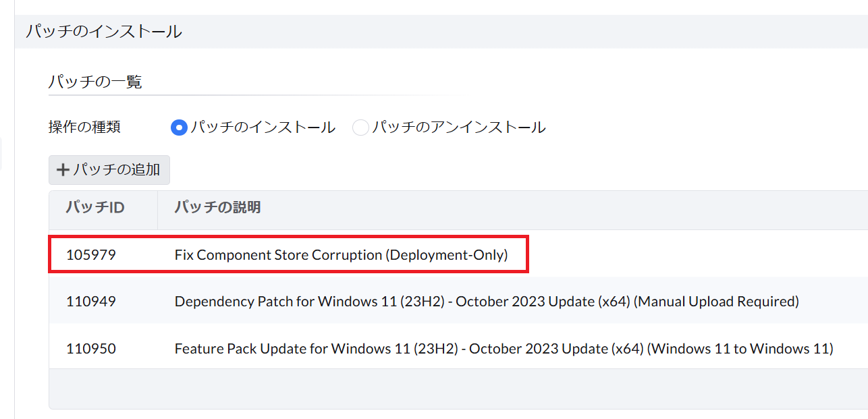Click the "(Manual Upload Required)" text

(716, 302)
